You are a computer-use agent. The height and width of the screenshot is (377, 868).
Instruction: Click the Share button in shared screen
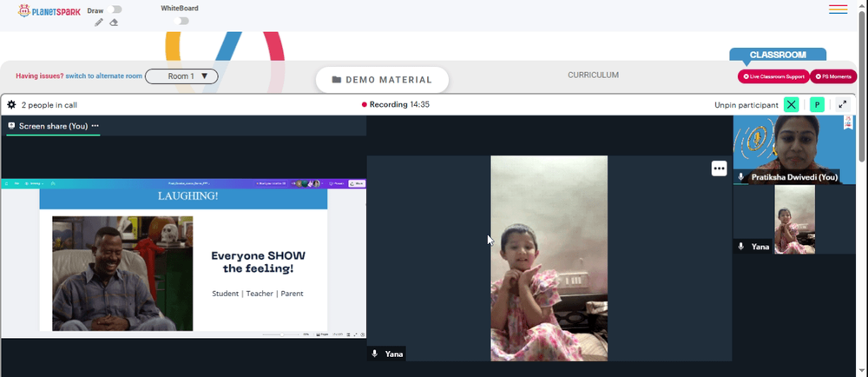(x=357, y=183)
